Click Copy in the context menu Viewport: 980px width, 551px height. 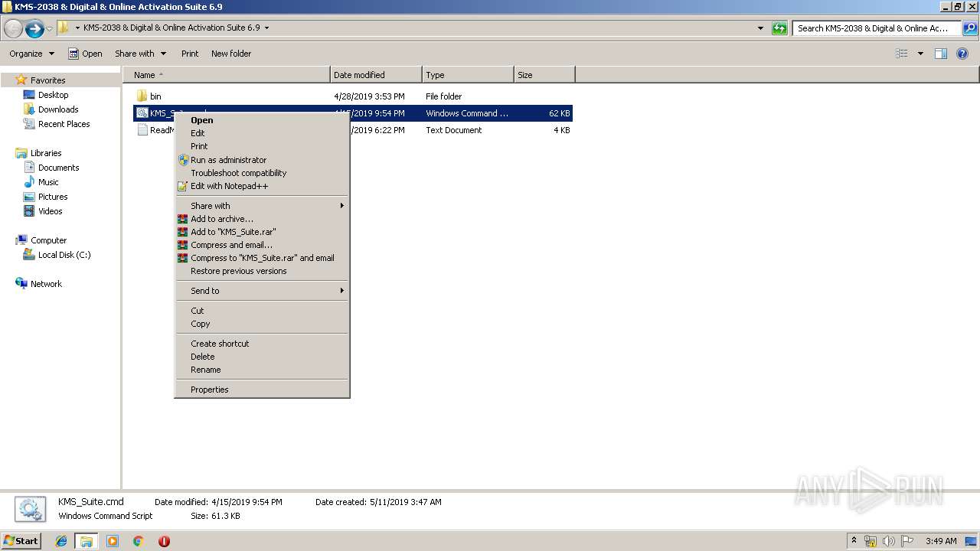click(262, 324)
